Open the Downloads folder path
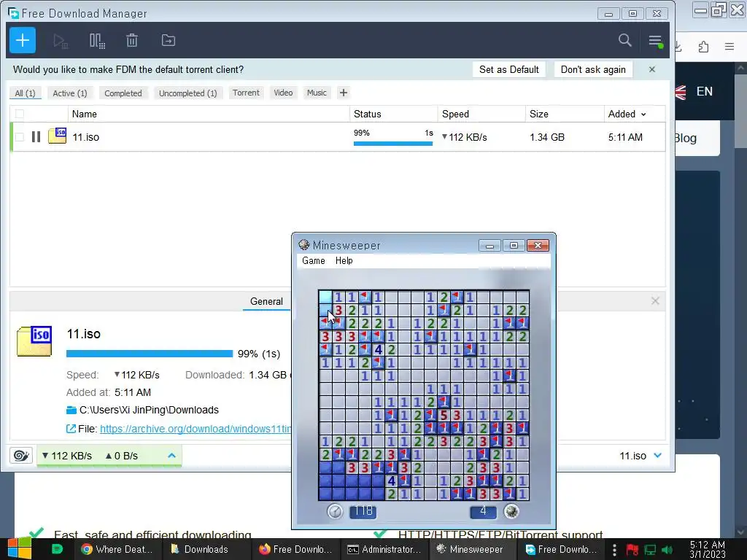 tap(149, 410)
